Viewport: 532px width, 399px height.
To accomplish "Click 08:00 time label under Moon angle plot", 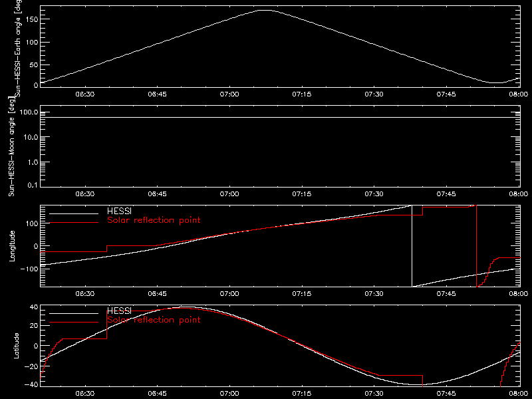I will pyautogui.click(x=519, y=194).
